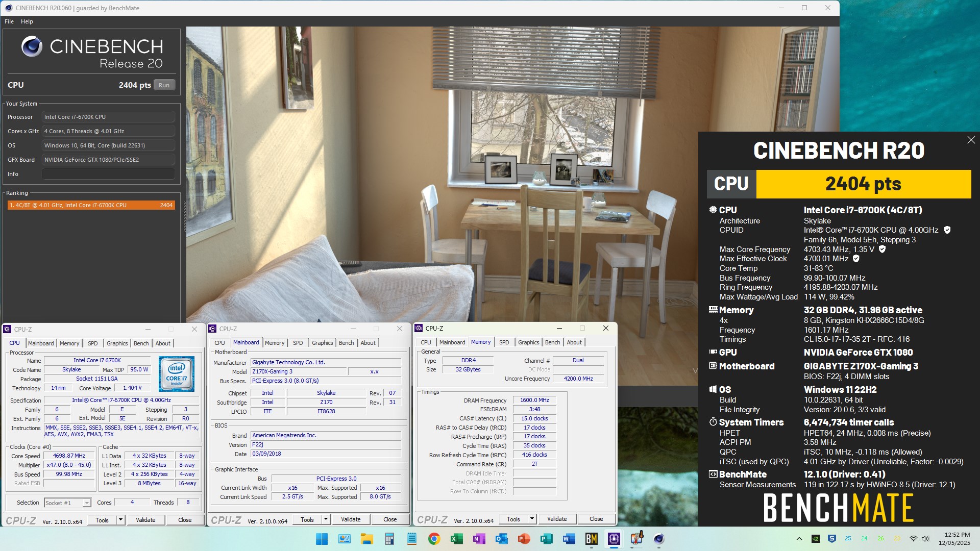Open Notepad from taskbar
The width and height of the screenshot is (980, 551).
click(411, 539)
